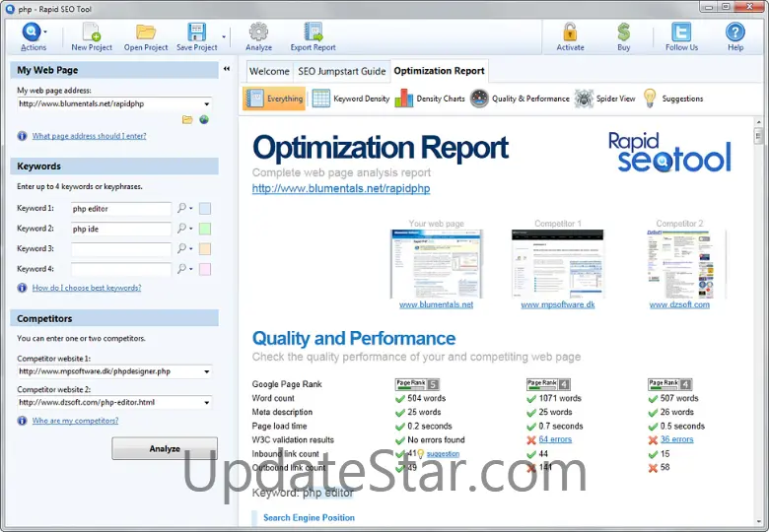Open 'How do I choose best keywords?' link

[x=87, y=288]
